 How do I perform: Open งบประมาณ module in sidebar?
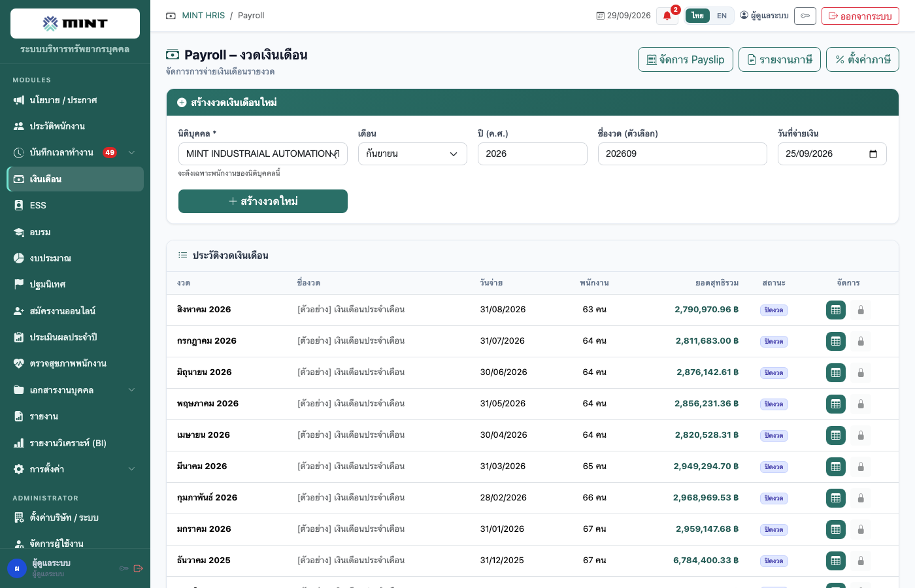(x=75, y=258)
